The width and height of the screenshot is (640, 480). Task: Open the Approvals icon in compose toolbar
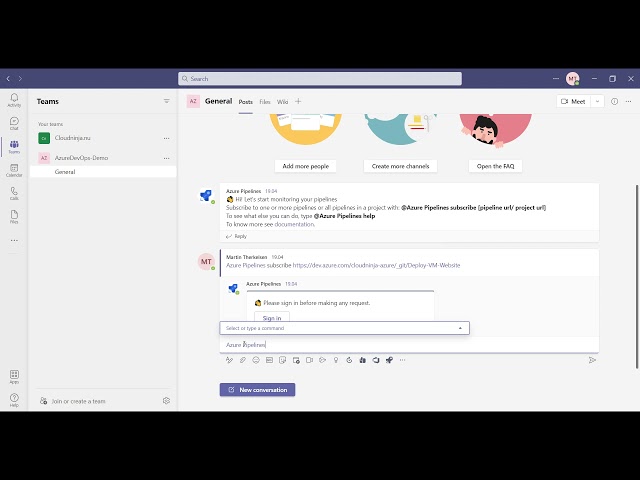click(x=349, y=360)
